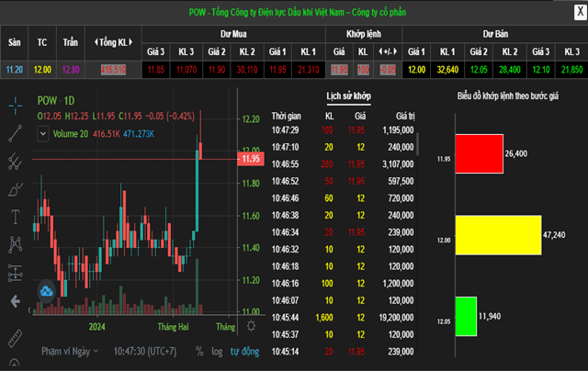
Task: Click the Dư Bán KL 1 value 32,640
Action: [447, 70]
